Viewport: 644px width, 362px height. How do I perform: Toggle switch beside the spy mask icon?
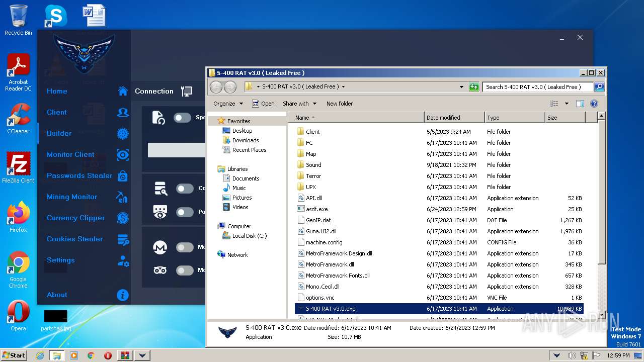tap(185, 212)
